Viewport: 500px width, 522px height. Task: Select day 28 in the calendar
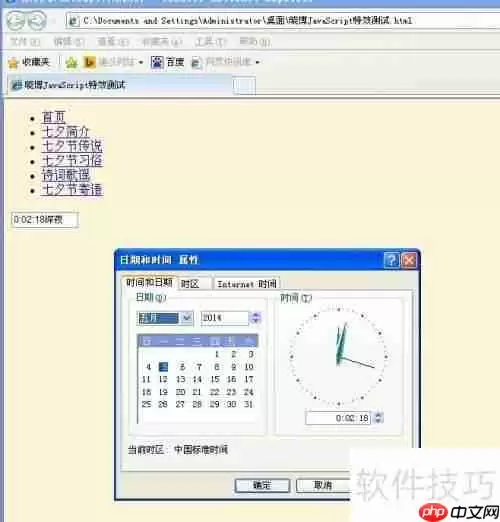coord(197,404)
